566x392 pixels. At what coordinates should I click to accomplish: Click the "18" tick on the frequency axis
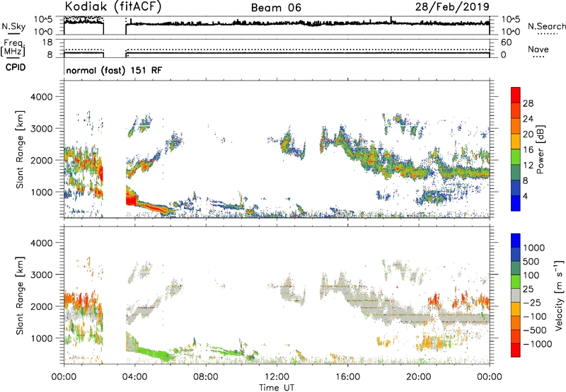click(x=47, y=42)
